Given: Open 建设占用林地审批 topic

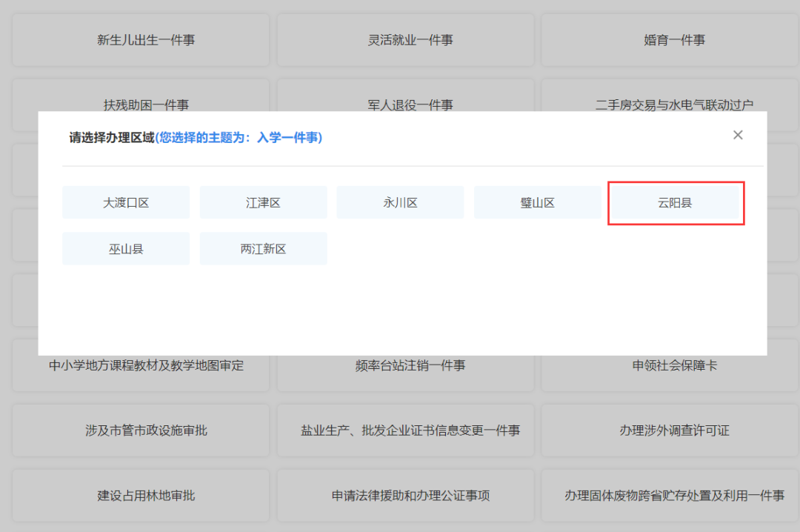Looking at the screenshot, I should [141, 496].
